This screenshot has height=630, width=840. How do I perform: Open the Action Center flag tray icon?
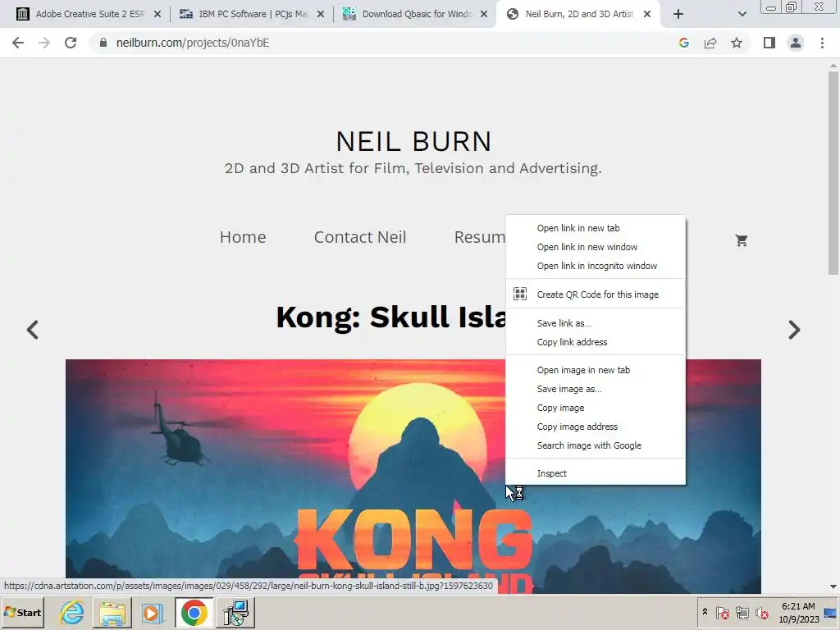point(722,612)
